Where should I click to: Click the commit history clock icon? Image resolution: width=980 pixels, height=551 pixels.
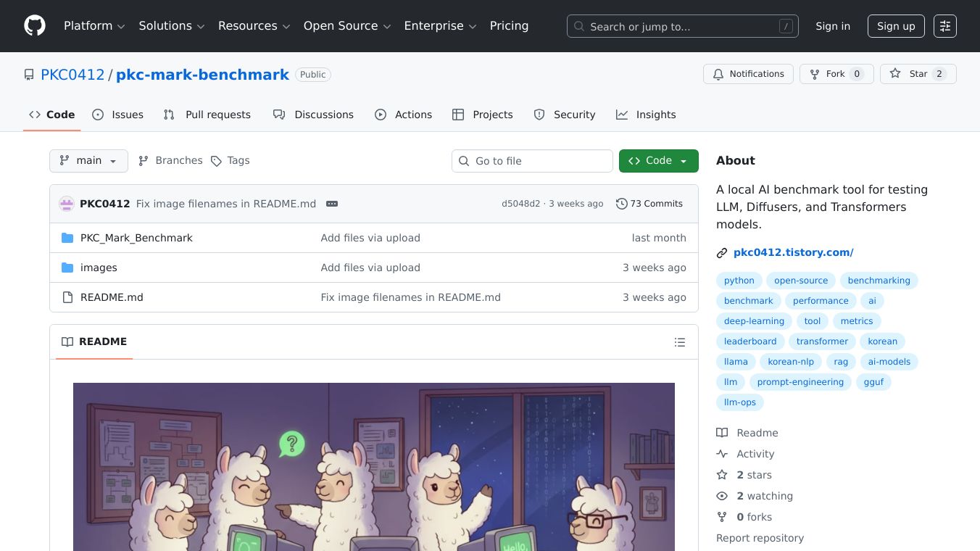pyautogui.click(x=621, y=204)
